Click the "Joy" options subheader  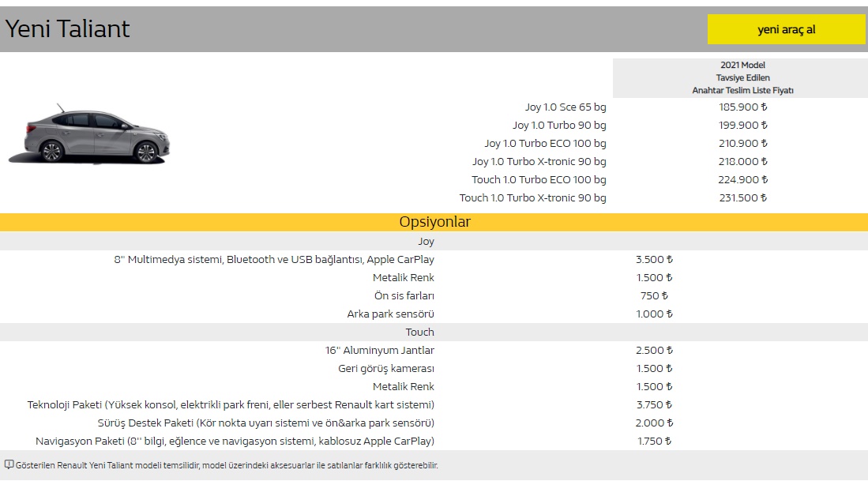click(x=426, y=242)
